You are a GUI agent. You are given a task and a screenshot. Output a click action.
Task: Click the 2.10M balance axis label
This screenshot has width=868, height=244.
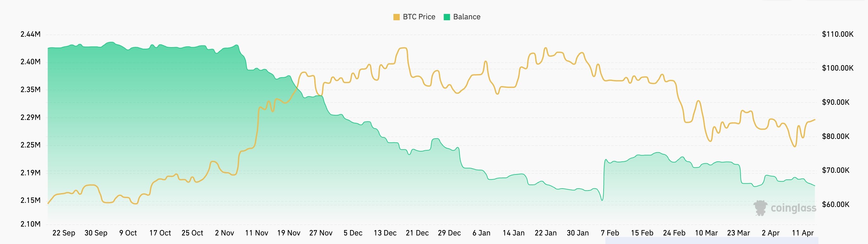tap(30, 224)
